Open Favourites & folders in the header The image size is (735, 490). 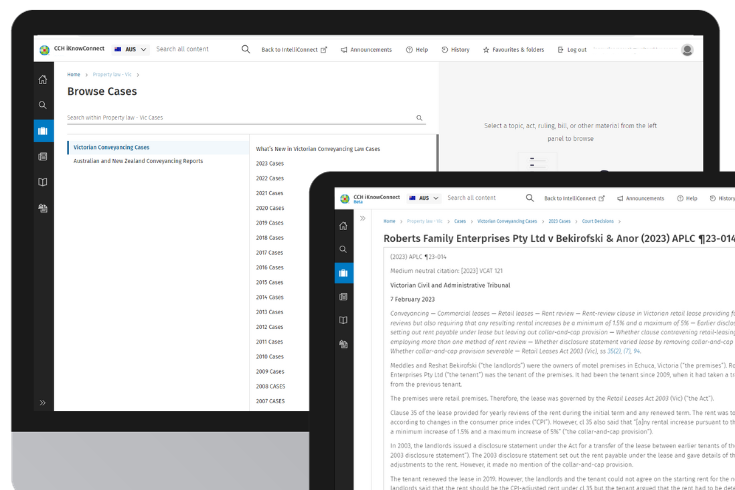pyautogui.click(x=513, y=49)
